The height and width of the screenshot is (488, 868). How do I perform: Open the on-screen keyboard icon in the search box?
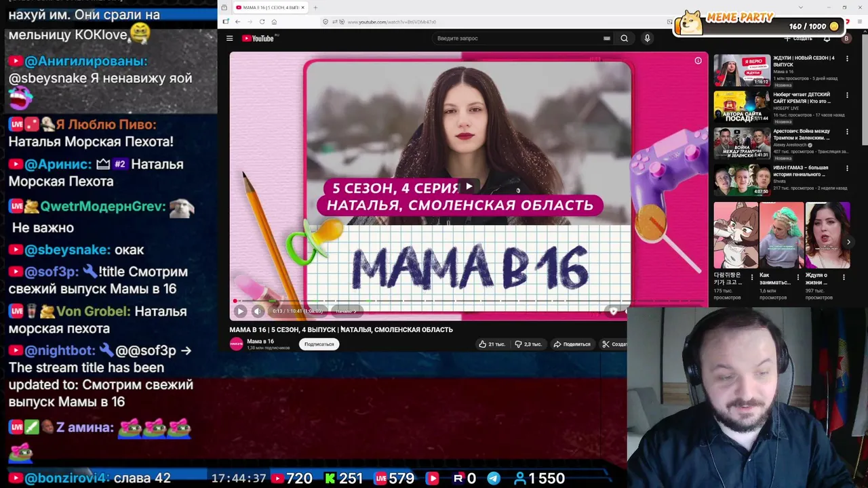(x=607, y=39)
